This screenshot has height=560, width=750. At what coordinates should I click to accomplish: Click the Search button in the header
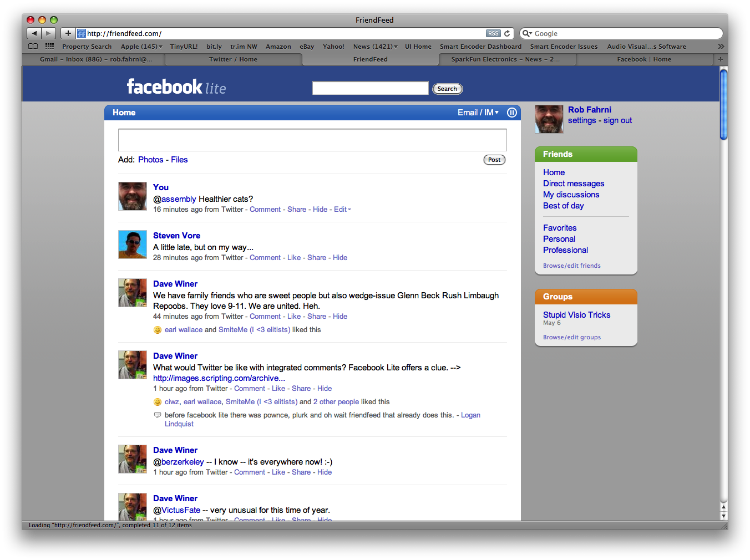(447, 89)
